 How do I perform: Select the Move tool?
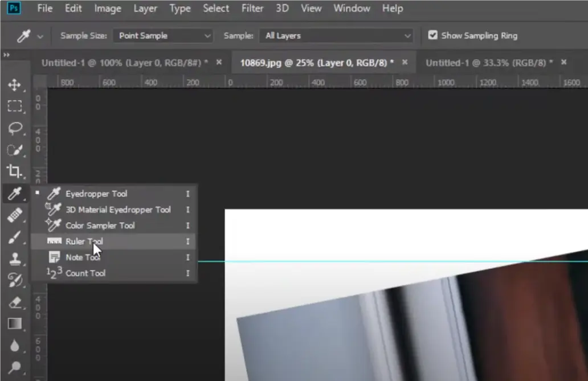coord(15,85)
